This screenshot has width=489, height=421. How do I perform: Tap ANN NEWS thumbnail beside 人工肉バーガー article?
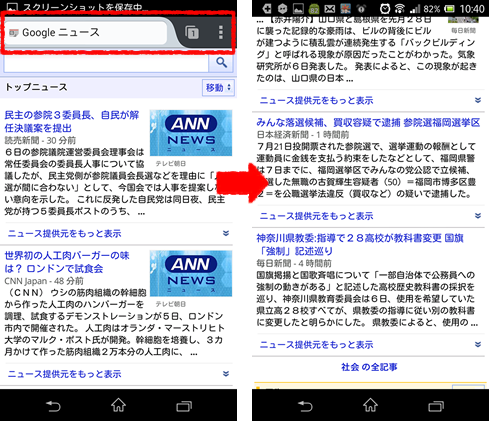pyautogui.click(x=191, y=273)
